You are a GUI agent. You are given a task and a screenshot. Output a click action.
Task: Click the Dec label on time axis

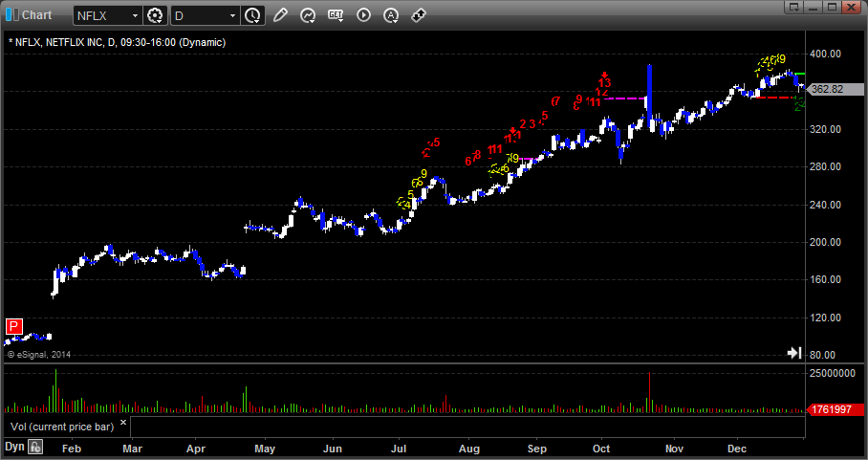(737, 449)
